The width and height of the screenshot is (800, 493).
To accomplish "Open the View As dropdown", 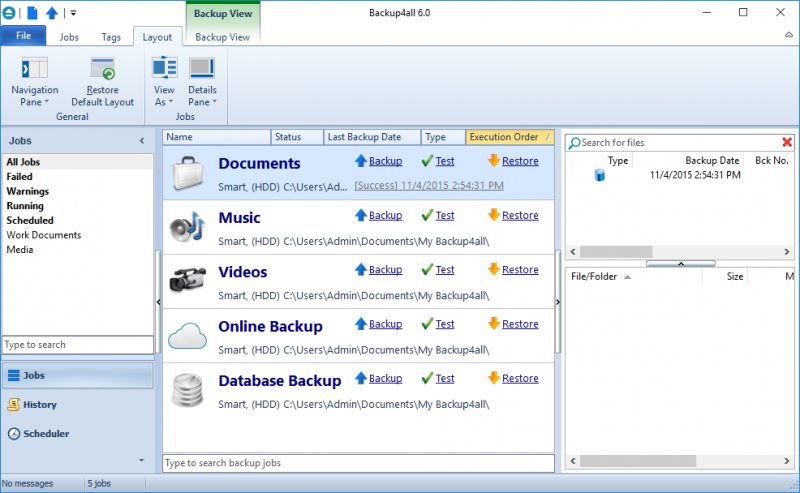I will click(x=164, y=82).
